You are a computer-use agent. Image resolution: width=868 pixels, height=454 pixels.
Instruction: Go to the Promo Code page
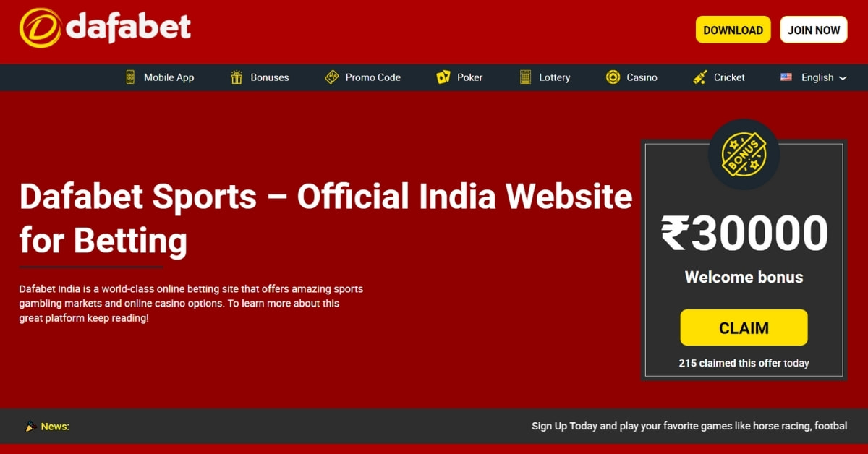click(363, 77)
